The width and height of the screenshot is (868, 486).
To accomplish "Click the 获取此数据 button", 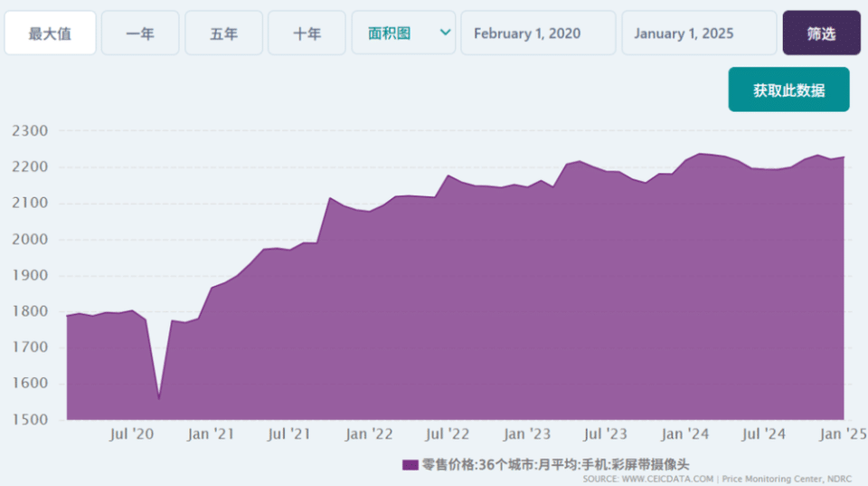I will pos(788,91).
